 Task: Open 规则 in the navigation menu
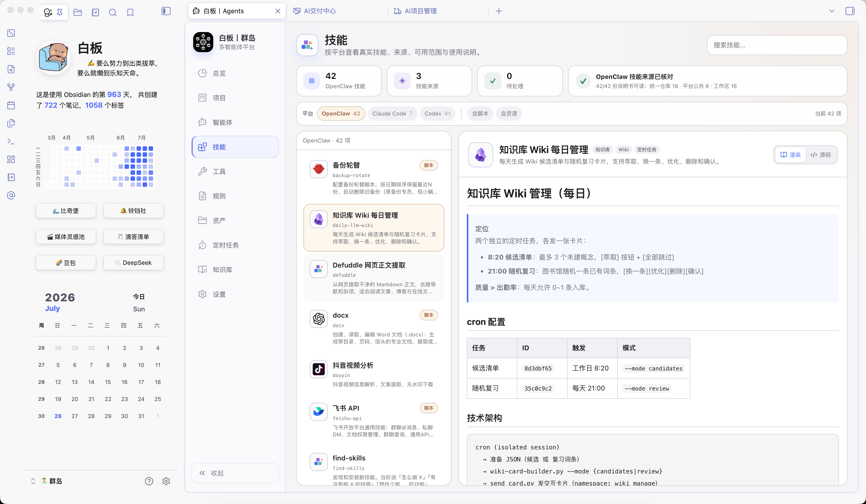(235, 196)
